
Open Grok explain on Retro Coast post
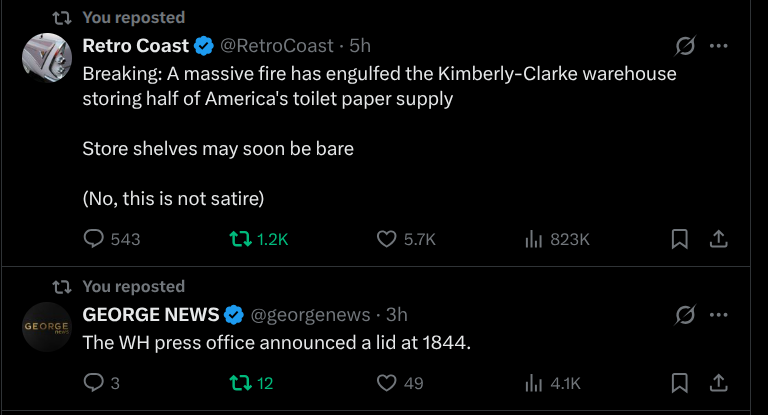(685, 46)
